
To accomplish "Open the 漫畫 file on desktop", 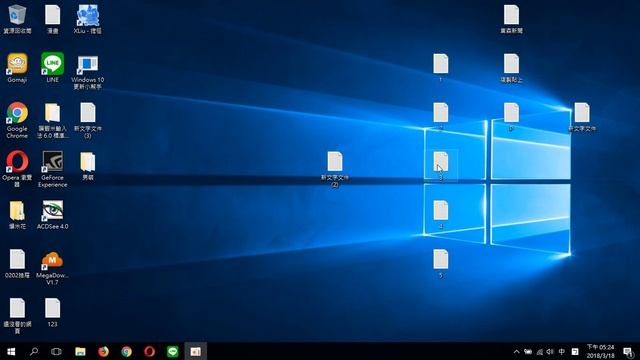I will [x=52, y=19].
